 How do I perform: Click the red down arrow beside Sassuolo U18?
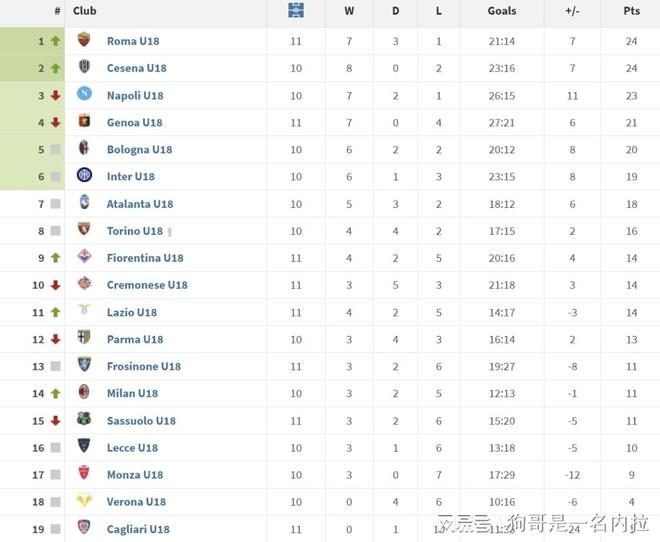click(56, 420)
